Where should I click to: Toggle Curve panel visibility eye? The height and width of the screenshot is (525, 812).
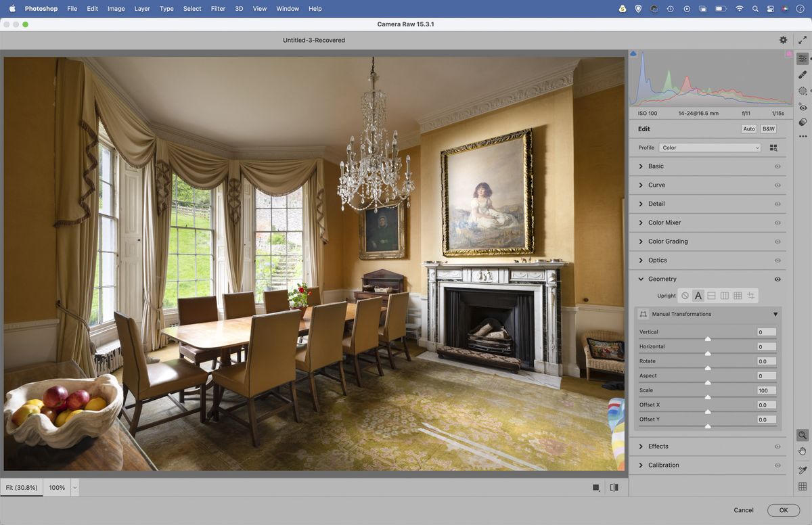(777, 185)
